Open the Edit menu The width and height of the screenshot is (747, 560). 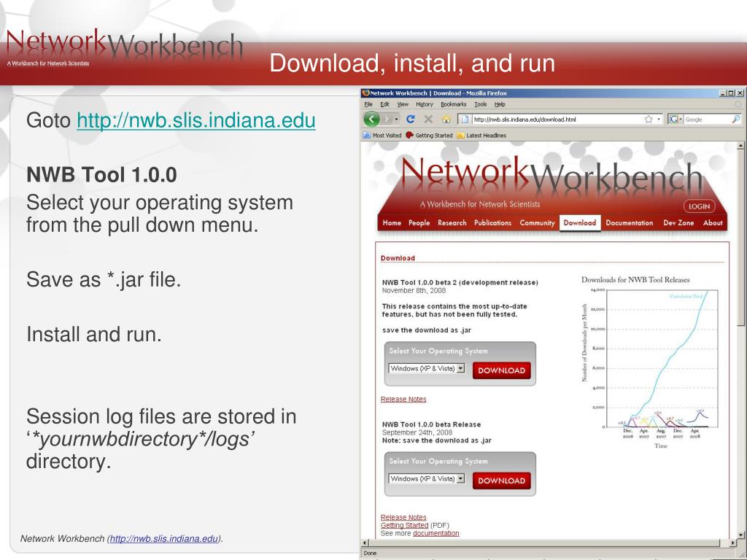pyautogui.click(x=384, y=104)
